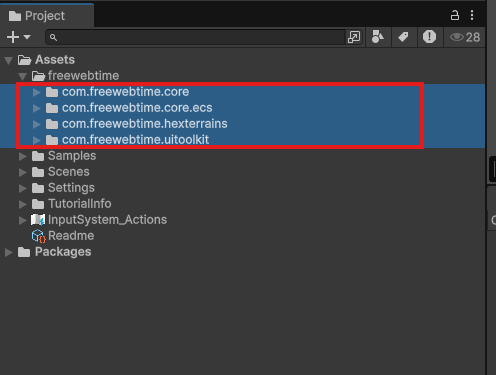Click the Packages folder icon
The image size is (496, 375).
click(24, 252)
